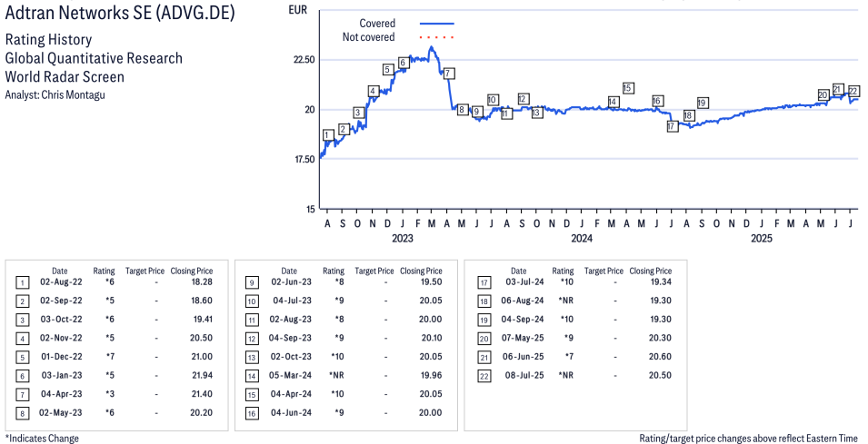Click chart marker 15 above the 2024 line

628,88
